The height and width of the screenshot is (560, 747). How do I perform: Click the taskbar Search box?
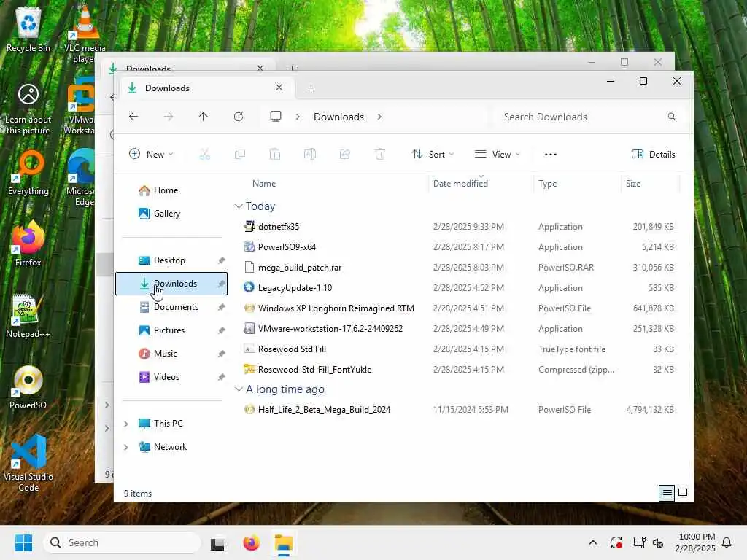tap(122, 542)
